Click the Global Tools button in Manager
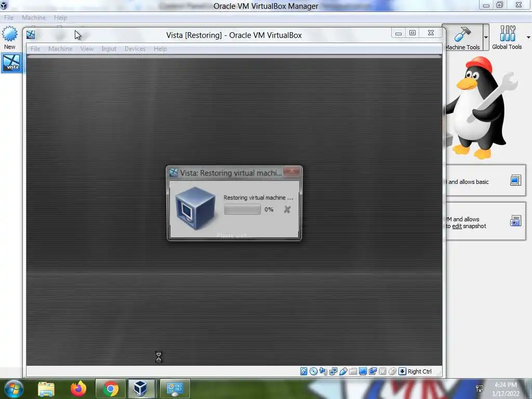 tap(507, 37)
